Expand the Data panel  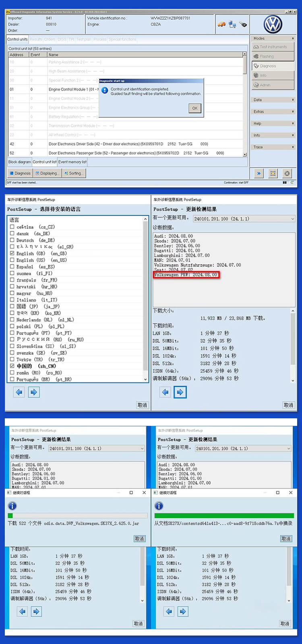click(x=273, y=100)
